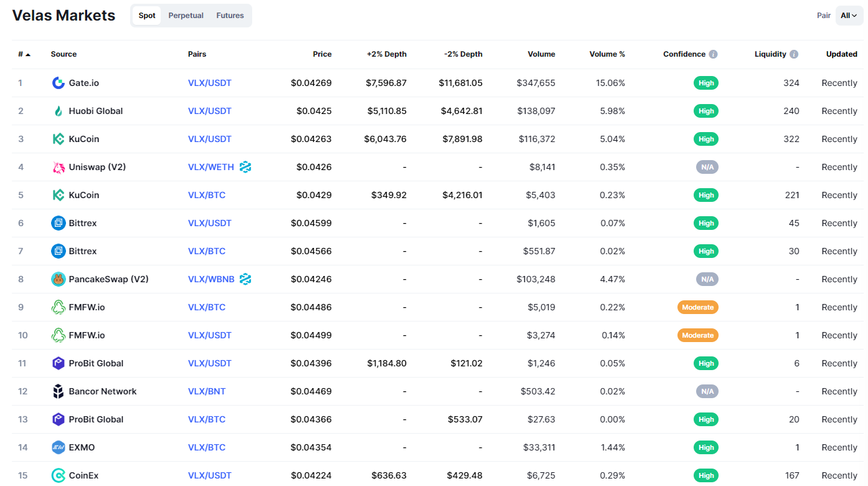The height and width of the screenshot is (486, 868).
Task: Click the Confidence column info icon
Action: pos(713,54)
